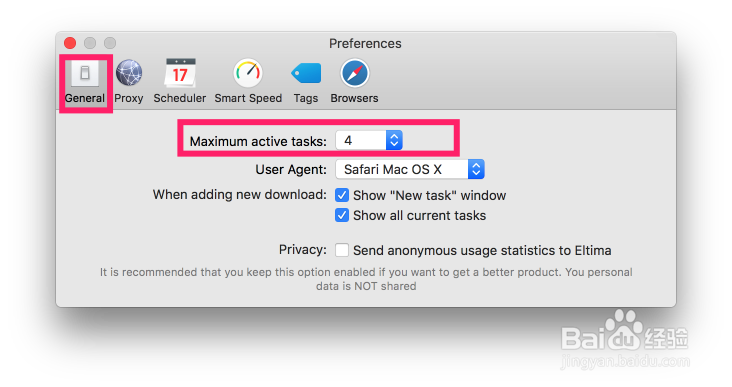The image size is (732, 387).
Task: Open the Browsers compass icon
Action: click(x=354, y=73)
